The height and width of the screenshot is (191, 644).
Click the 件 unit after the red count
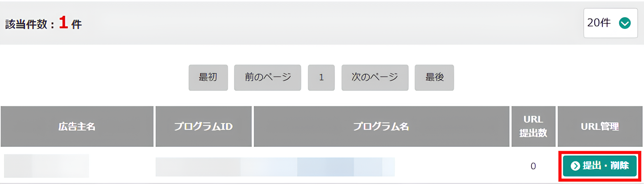tap(76, 24)
